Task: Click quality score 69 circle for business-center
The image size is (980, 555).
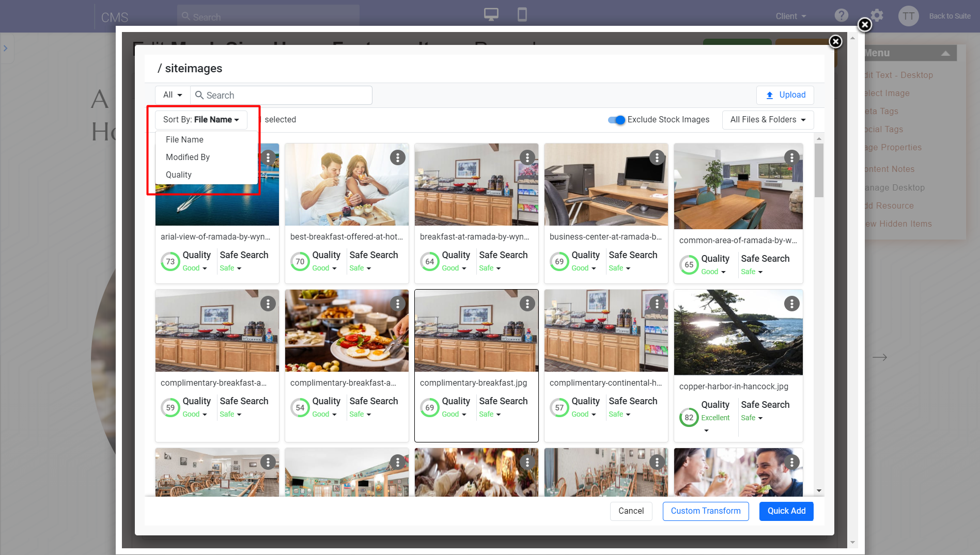Action: tap(559, 262)
